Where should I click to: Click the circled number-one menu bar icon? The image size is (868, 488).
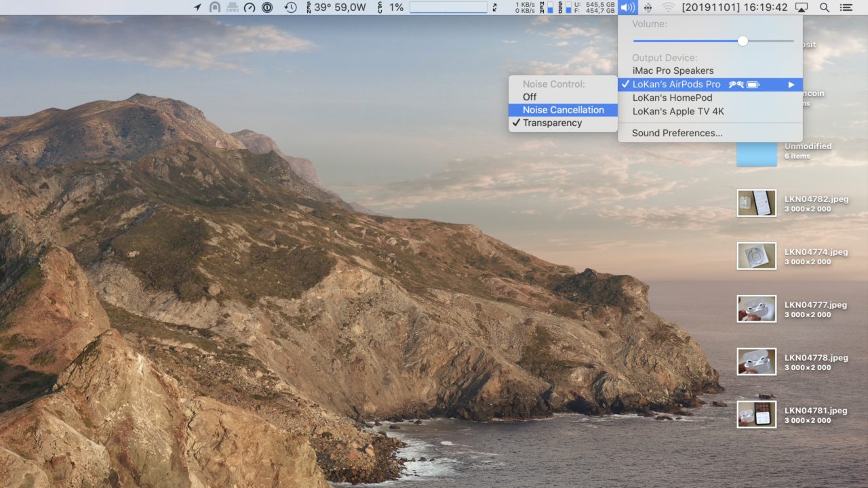click(267, 7)
